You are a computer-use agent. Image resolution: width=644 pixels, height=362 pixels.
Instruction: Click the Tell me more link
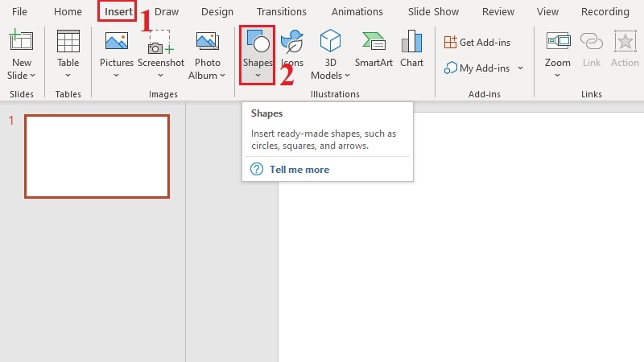coord(299,170)
